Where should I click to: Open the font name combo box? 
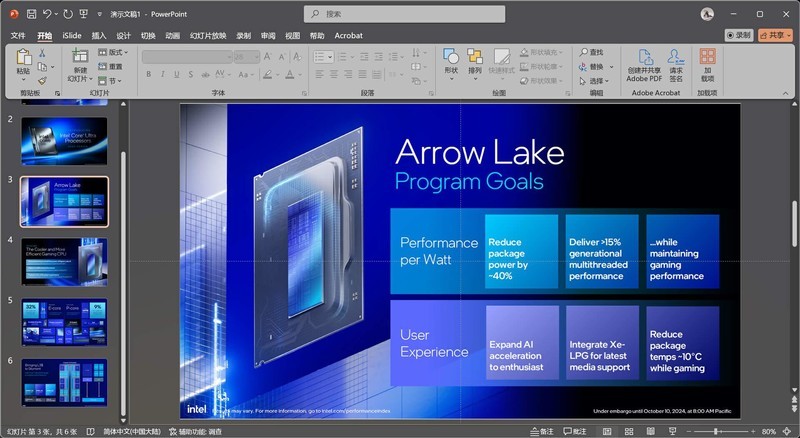[x=187, y=57]
